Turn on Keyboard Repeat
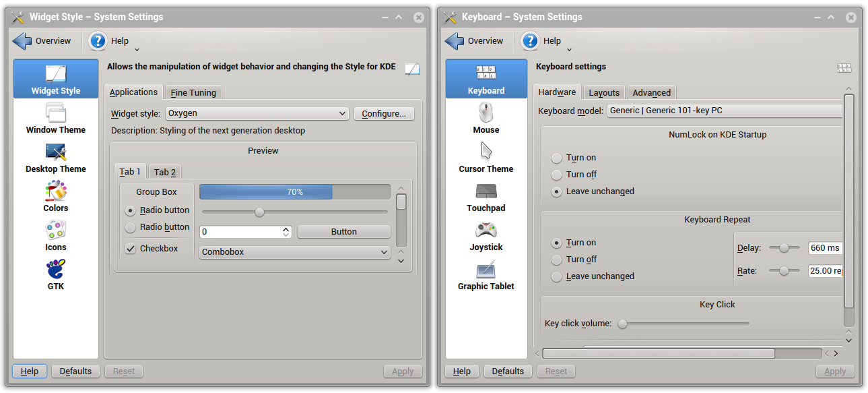868x393 pixels. coord(573,243)
